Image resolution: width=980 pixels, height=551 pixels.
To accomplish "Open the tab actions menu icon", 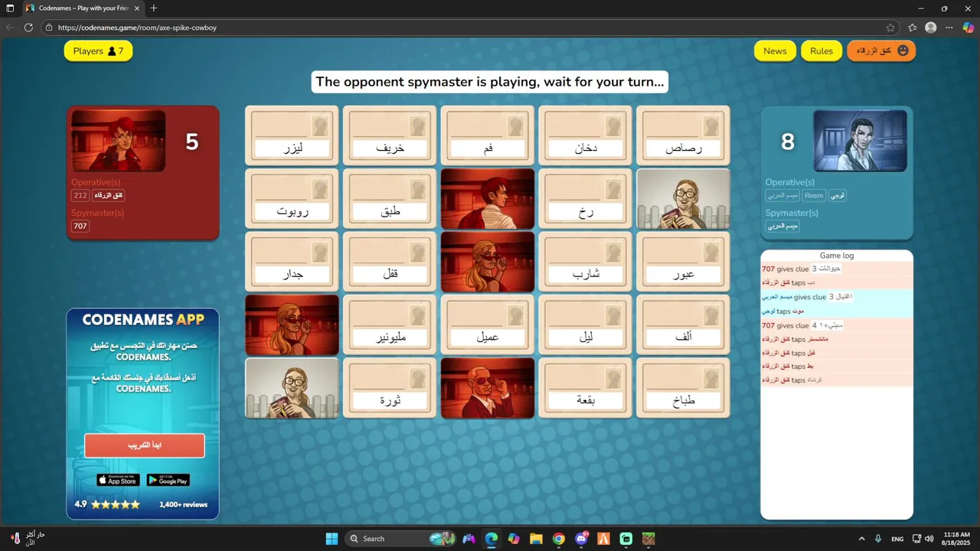I will point(10,8).
